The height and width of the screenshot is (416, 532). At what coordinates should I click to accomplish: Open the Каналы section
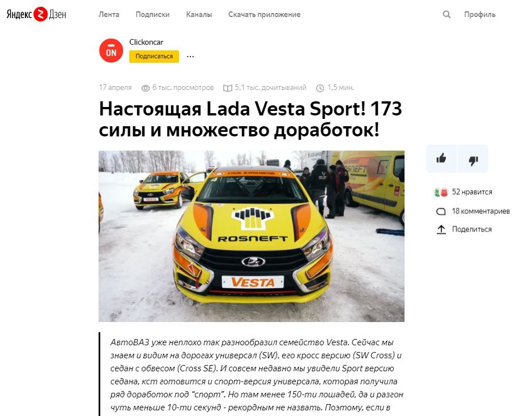[199, 15]
